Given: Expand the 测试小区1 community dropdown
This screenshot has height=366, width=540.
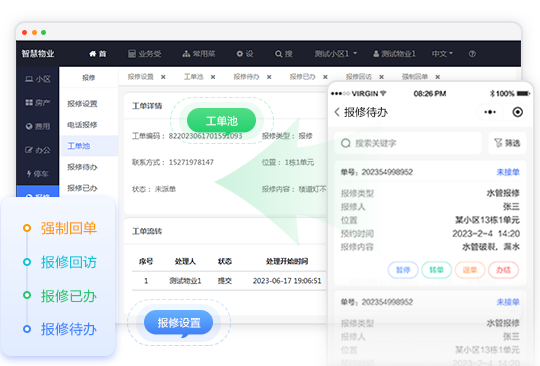Looking at the screenshot, I should (335, 54).
